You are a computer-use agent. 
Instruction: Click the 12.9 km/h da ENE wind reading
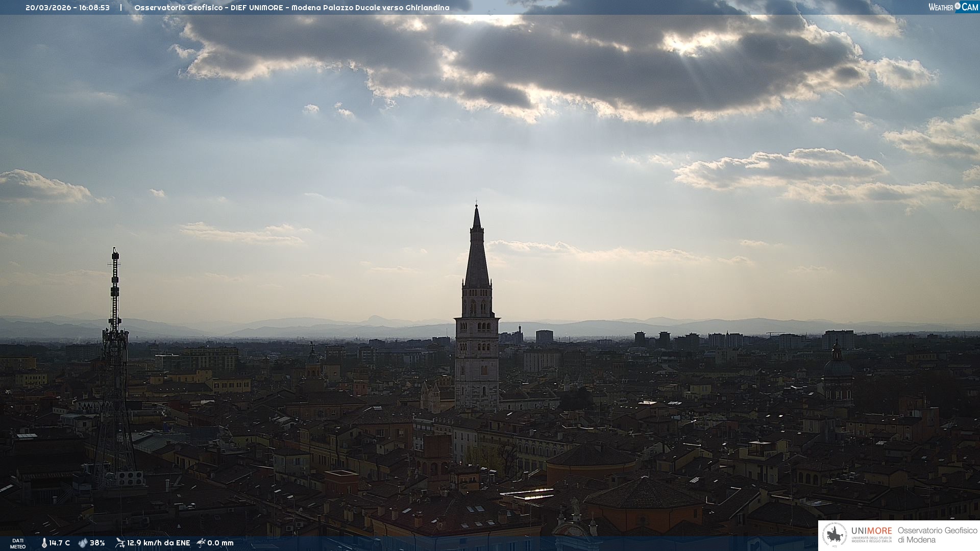158,543
